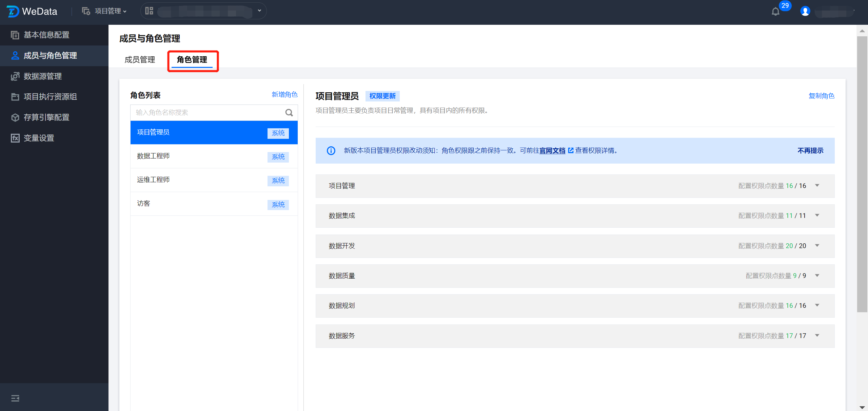Select the 角色管理 tab
Viewport: 868px width, 411px height.
[192, 60]
